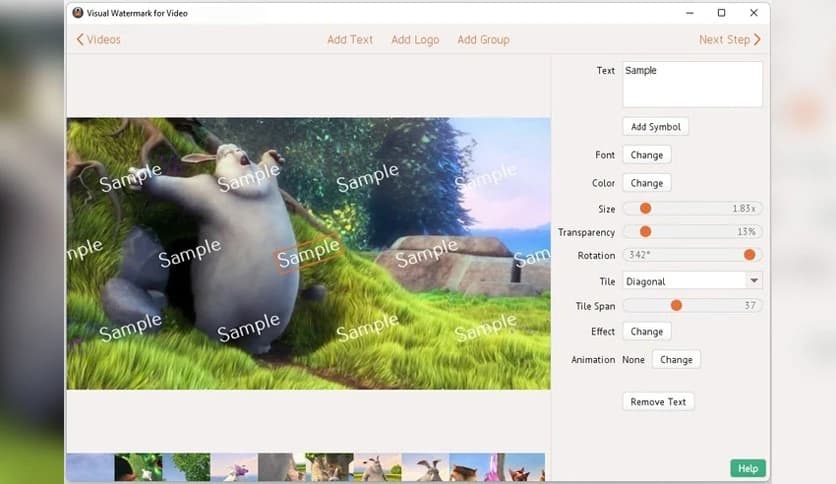Minimize the Visual Watermark window

tap(689, 13)
